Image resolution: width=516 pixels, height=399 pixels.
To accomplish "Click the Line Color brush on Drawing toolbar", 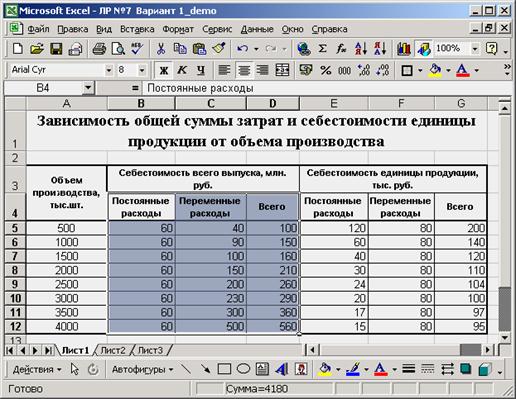I will tap(352, 369).
